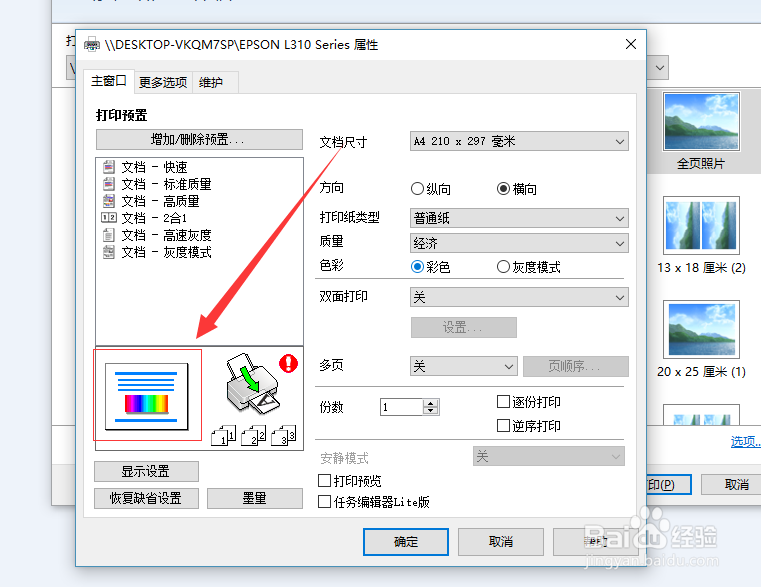This screenshot has height=587, width=761.
Task: Click the 恢复缺省设置 button
Action: click(x=146, y=498)
